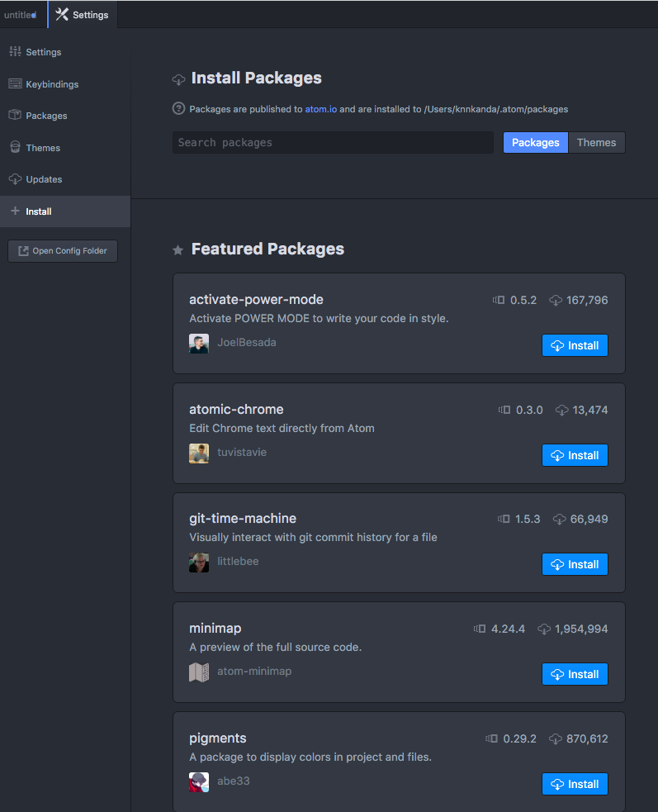Image resolution: width=658 pixels, height=812 pixels.
Task: Focus the Search packages field
Action: coord(332,142)
